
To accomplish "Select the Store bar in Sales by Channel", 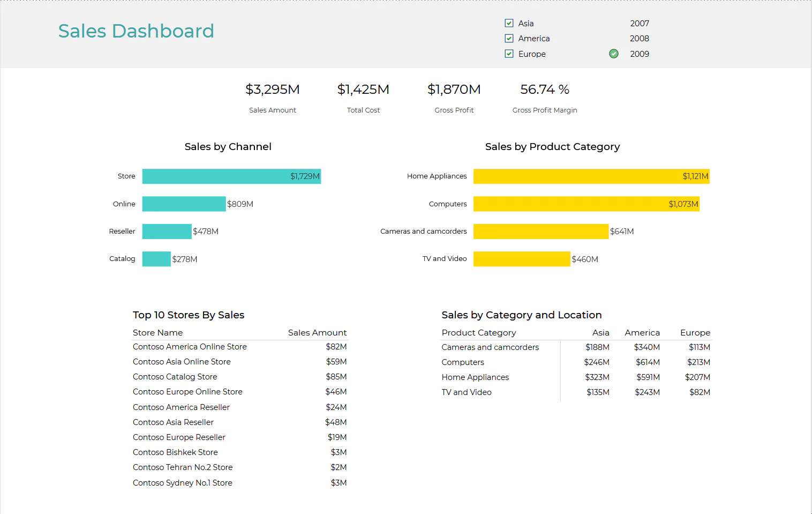I will coord(230,176).
